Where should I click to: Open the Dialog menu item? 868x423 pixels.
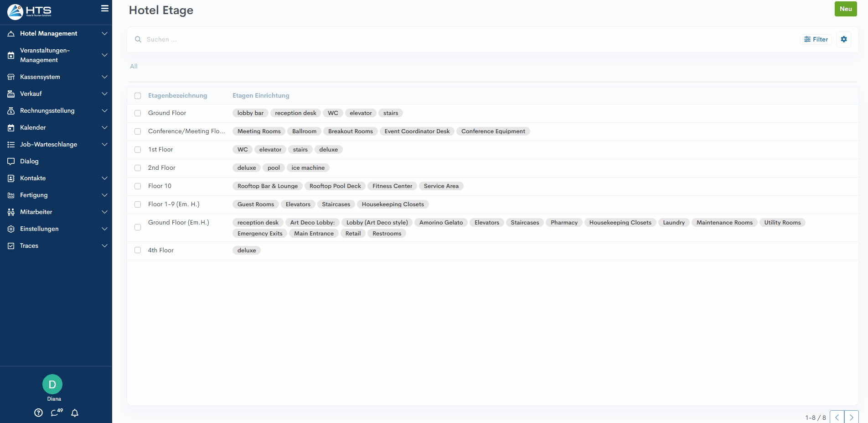click(29, 161)
